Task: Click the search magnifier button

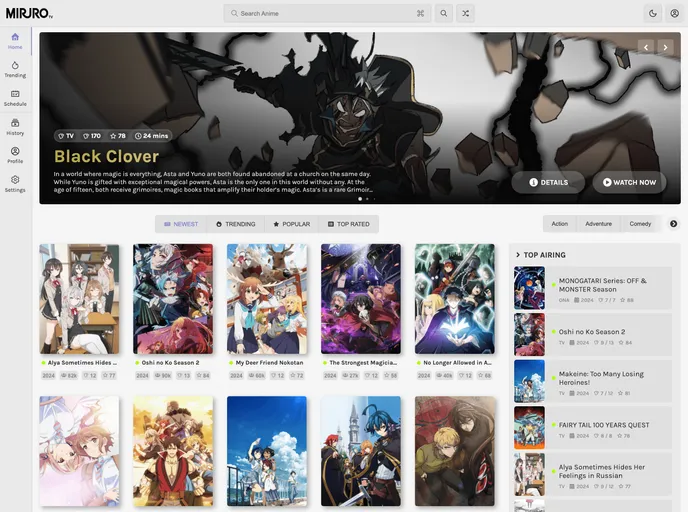Action: click(x=443, y=13)
